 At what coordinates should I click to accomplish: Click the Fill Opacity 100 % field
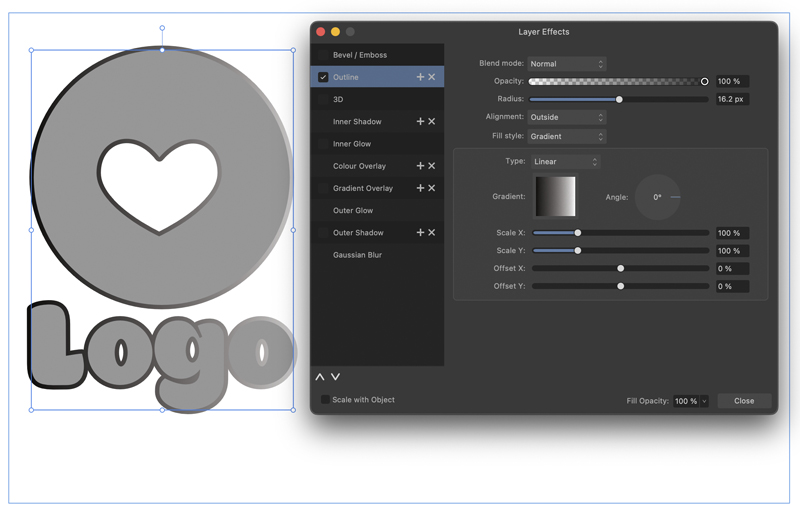pyautogui.click(x=686, y=401)
